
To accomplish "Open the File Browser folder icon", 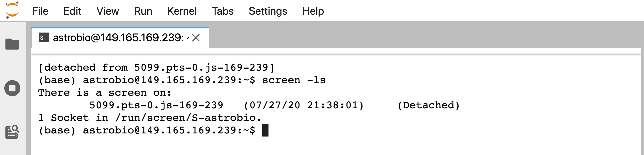I will tap(12, 44).
